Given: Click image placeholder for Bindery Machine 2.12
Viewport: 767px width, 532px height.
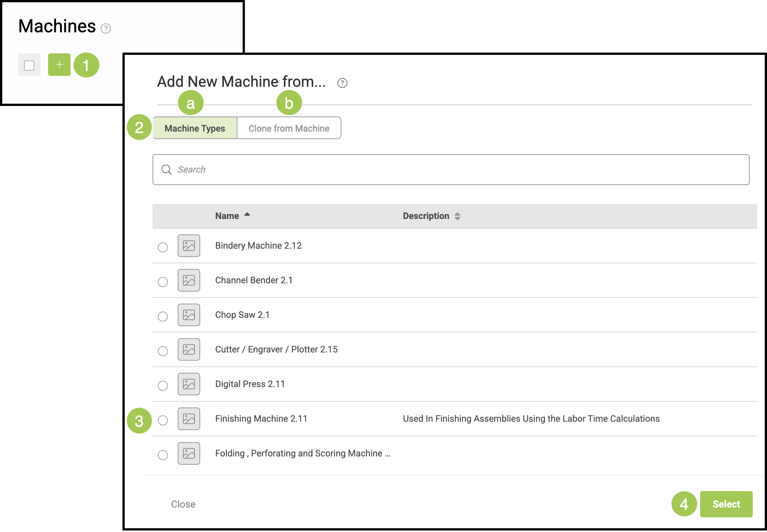Looking at the screenshot, I should pyautogui.click(x=189, y=246).
